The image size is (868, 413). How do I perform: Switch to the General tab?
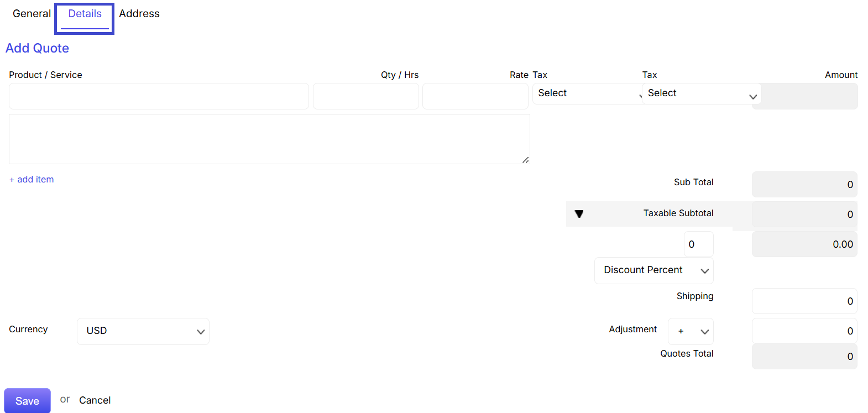tap(32, 14)
